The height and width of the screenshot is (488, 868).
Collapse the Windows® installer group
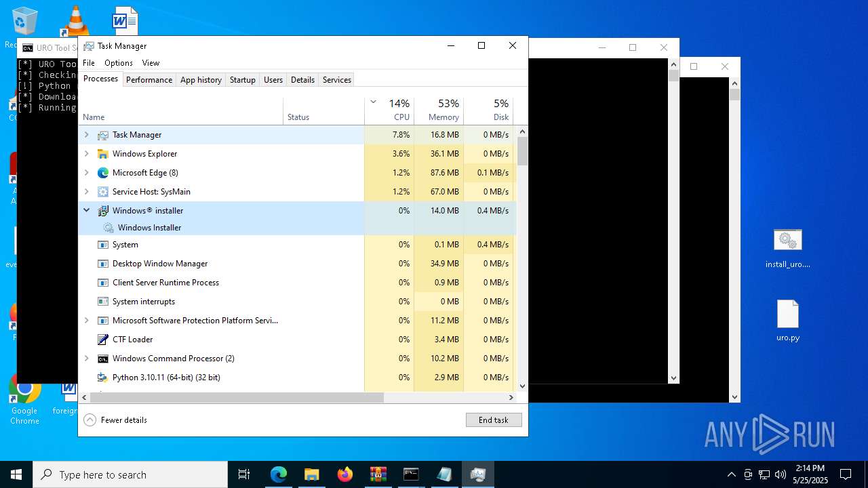click(86, 211)
